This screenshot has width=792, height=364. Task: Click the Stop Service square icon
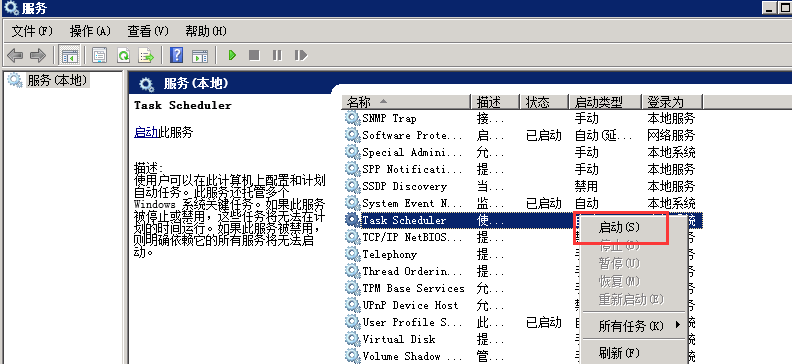[x=254, y=55]
